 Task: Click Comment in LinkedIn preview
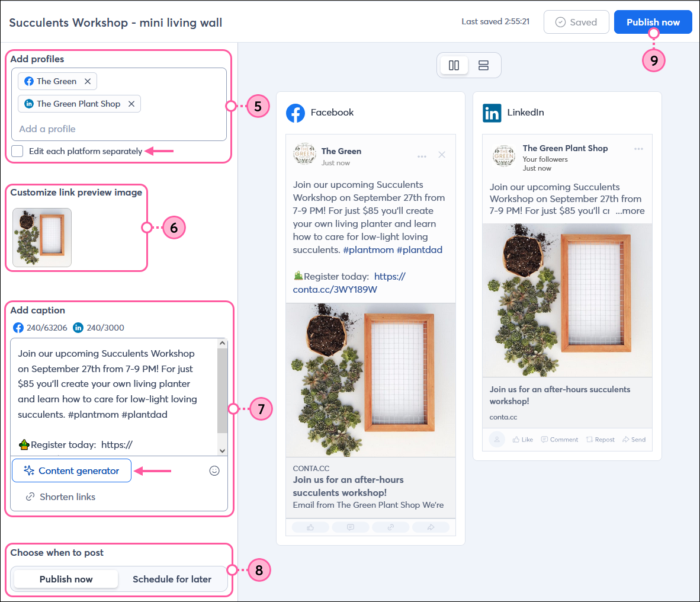[560, 440]
